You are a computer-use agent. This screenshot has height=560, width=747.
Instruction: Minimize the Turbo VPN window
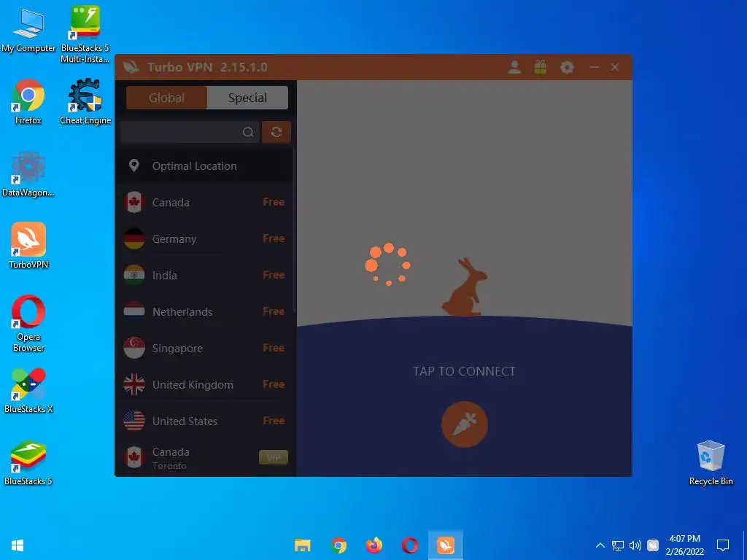tap(594, 67)
